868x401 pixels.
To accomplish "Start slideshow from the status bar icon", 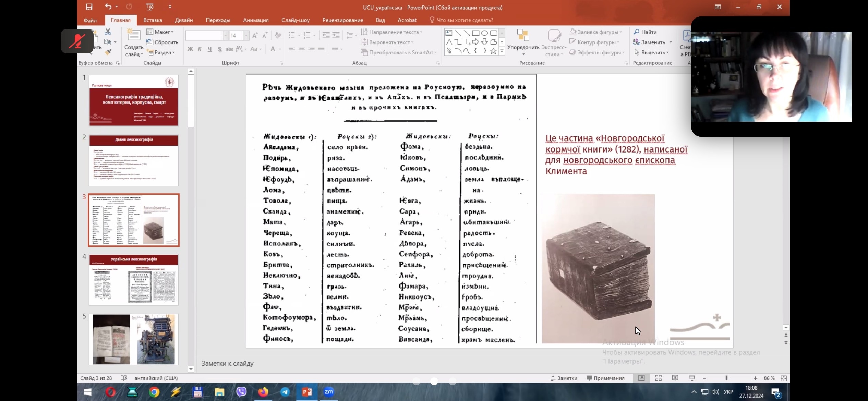I will 692,378.
